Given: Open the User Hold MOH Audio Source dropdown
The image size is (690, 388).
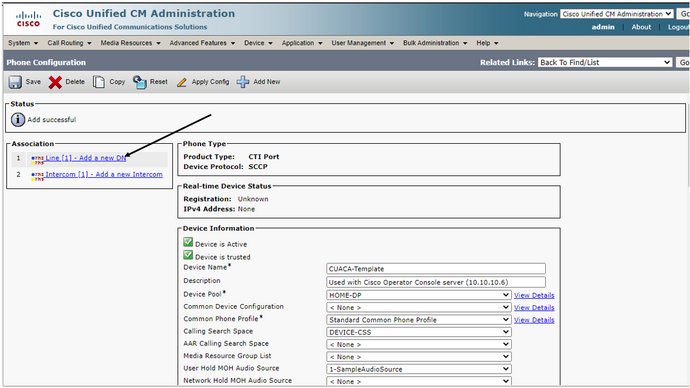Looking at the screenshot, I should tap(418, 369).
